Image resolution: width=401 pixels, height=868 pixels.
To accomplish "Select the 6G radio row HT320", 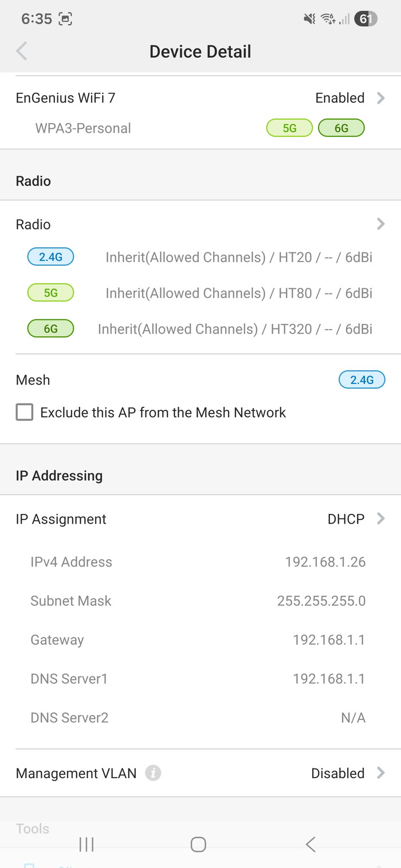I will 235,330.
